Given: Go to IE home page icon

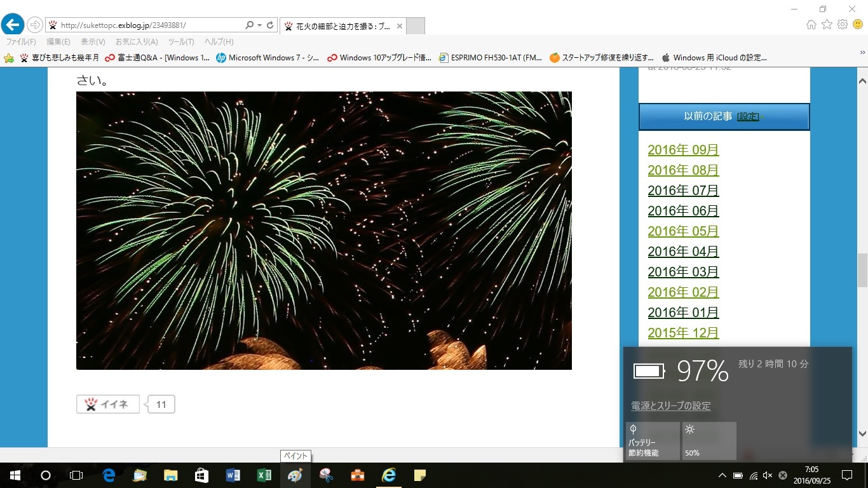Looking at the screenshot, I should click(x=811, y=25).
